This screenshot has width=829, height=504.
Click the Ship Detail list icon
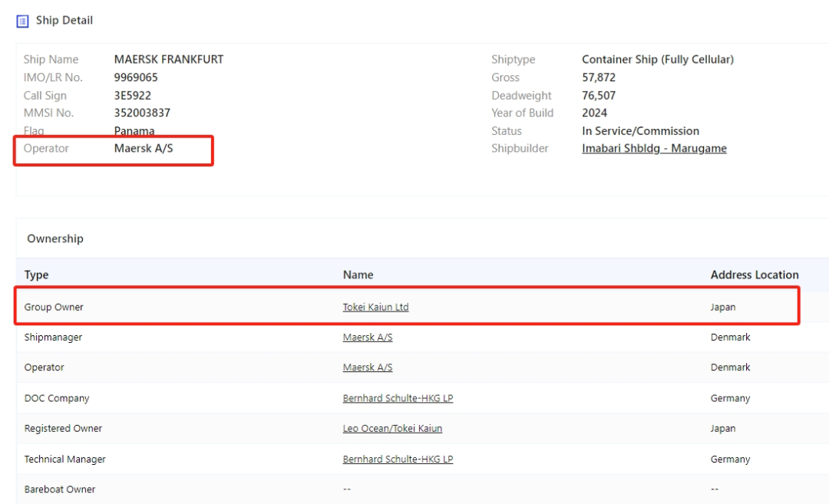point(22,21)
